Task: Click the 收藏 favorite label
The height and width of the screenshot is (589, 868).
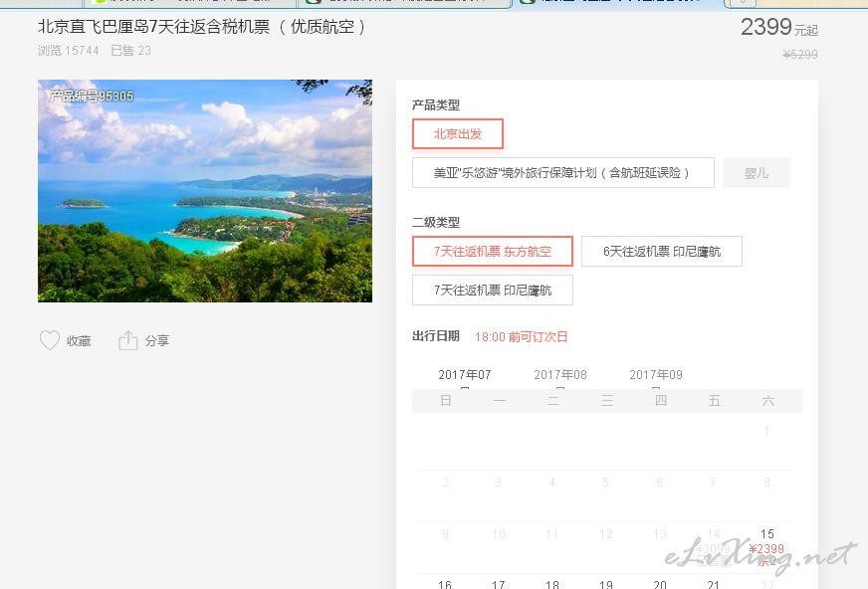Action: coord(79,340)
